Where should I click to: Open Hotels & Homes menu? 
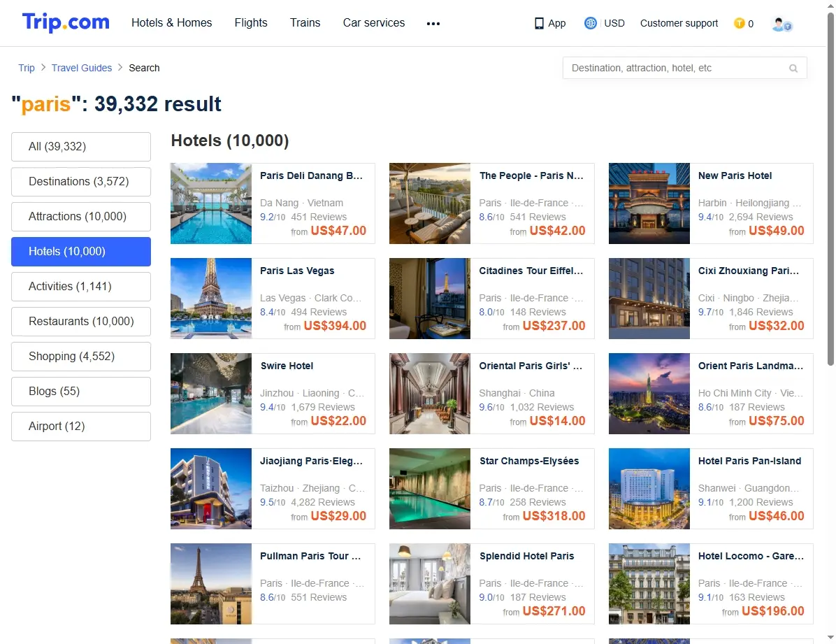click(172, 22)
